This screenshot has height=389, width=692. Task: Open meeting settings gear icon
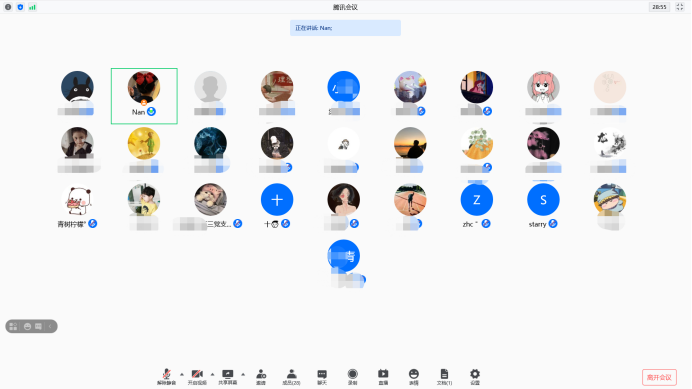tap(475, 377)
